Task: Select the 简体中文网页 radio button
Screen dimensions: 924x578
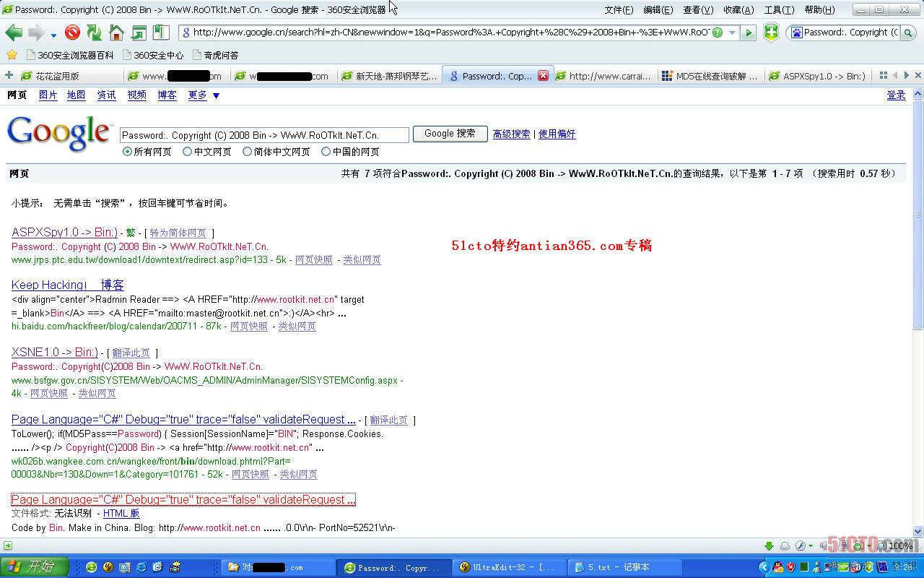Action: coord(247,152)
